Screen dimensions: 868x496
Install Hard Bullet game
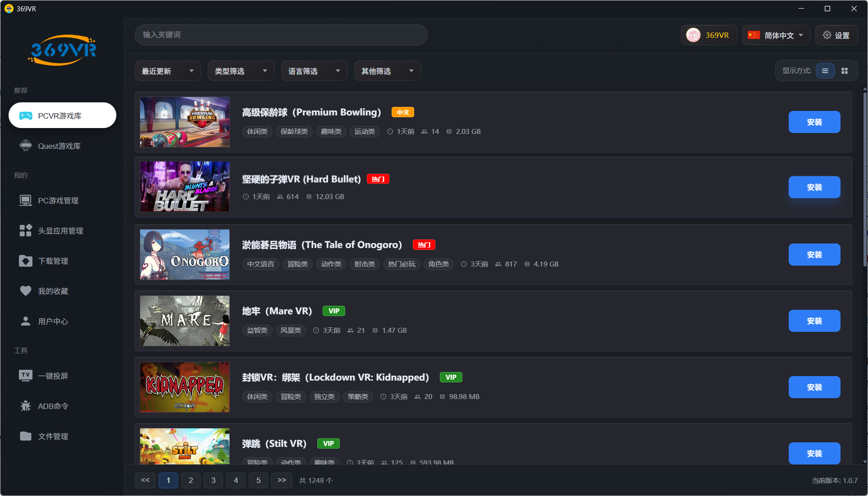[814, 187]
